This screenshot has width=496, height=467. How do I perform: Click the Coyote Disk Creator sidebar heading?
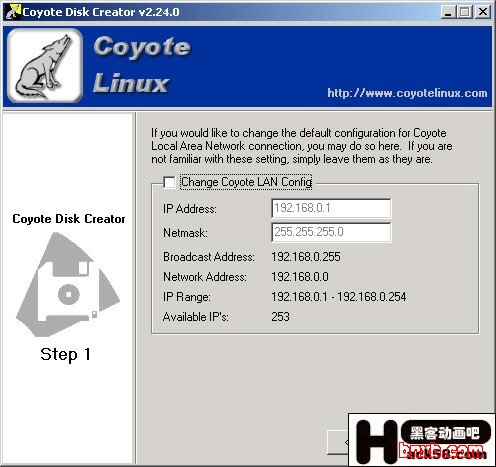point(69,219)
